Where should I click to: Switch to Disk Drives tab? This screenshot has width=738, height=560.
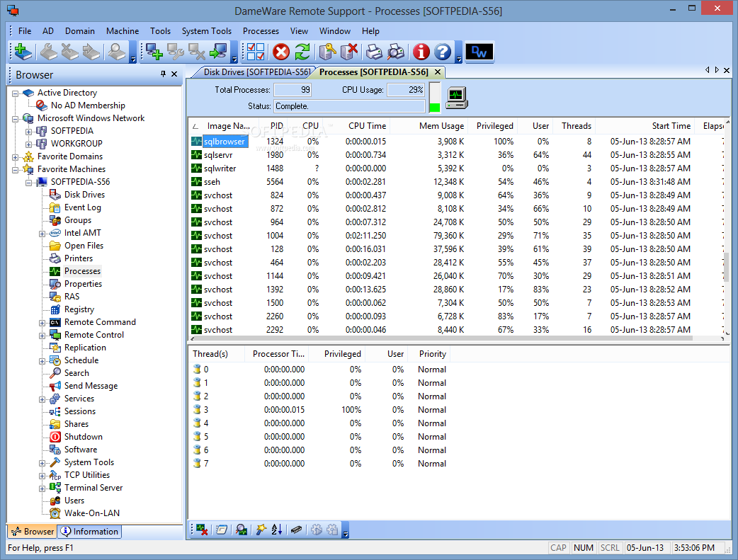(256, 72)
